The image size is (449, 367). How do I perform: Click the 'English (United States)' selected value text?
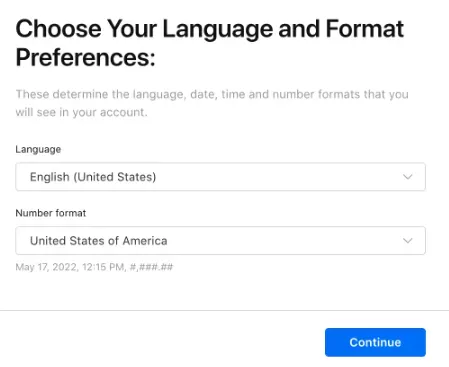click(93, 177)
